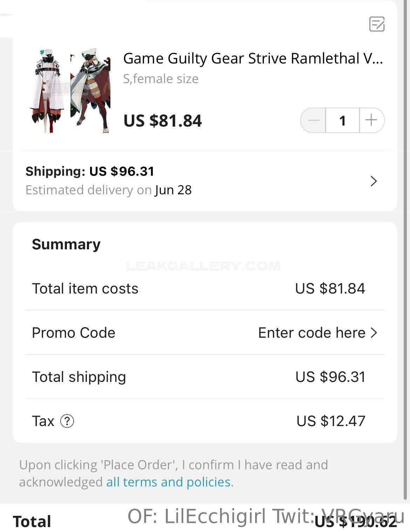Tap the edit note icon above the item
This screenshot has height=532, width=410.
[377, 24]
